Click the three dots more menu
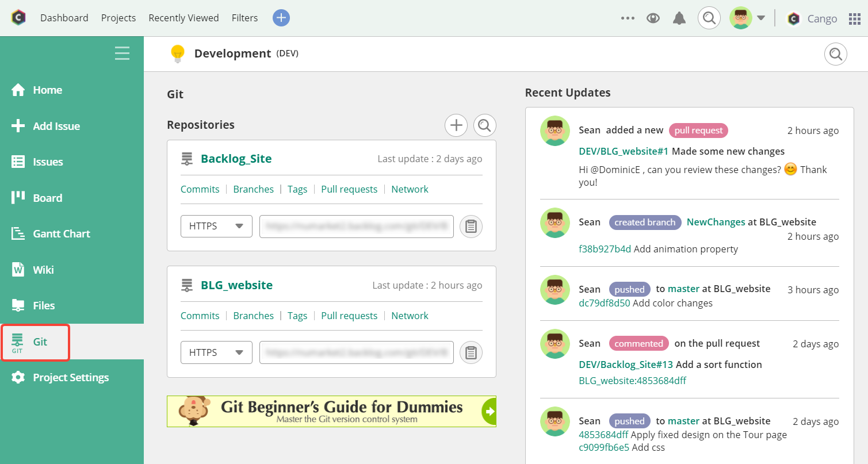This screenshot has height=464, width=868. pos(628,18)
